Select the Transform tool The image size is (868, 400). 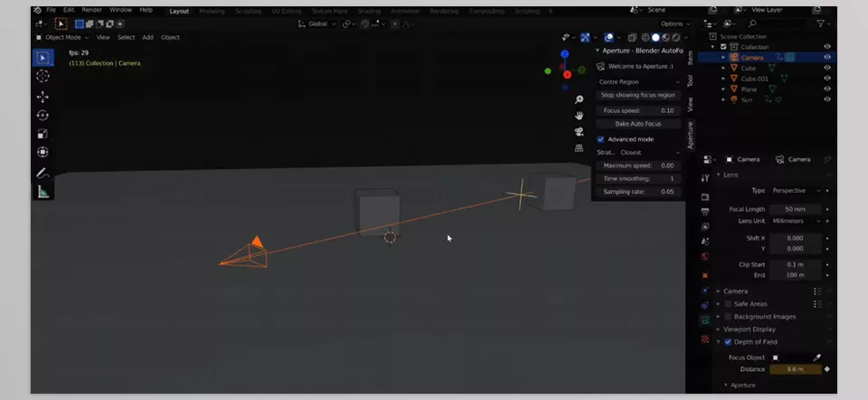(43, 152)
